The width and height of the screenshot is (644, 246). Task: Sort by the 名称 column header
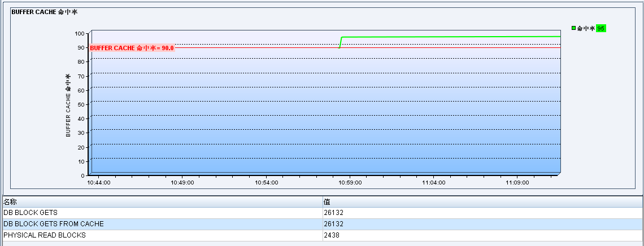[10, 201]
